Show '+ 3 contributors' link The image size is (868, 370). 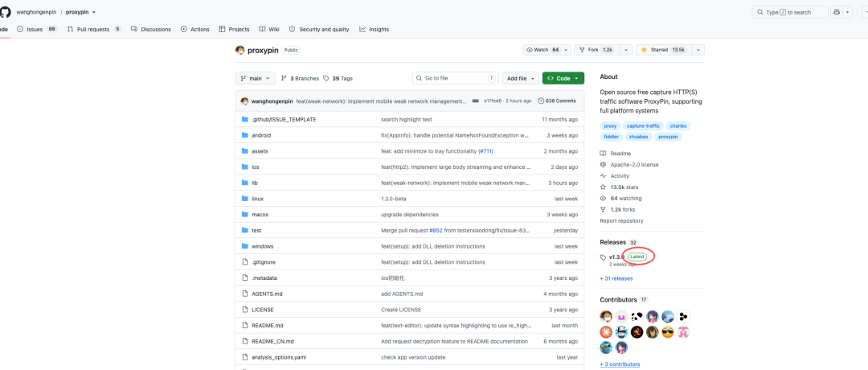(620, 364)
